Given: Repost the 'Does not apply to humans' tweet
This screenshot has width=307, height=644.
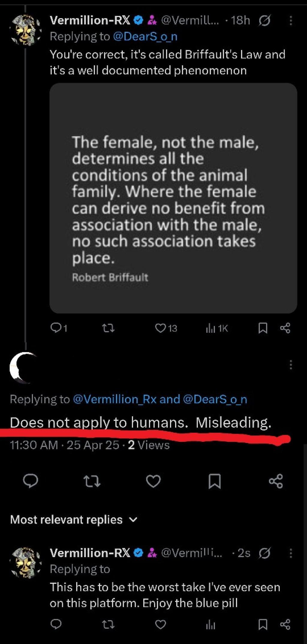Looking at the screenshot, I should [x=92, y=481].
